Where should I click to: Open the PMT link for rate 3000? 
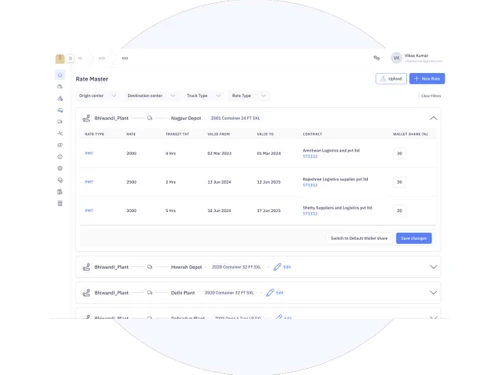pos(89,211)
